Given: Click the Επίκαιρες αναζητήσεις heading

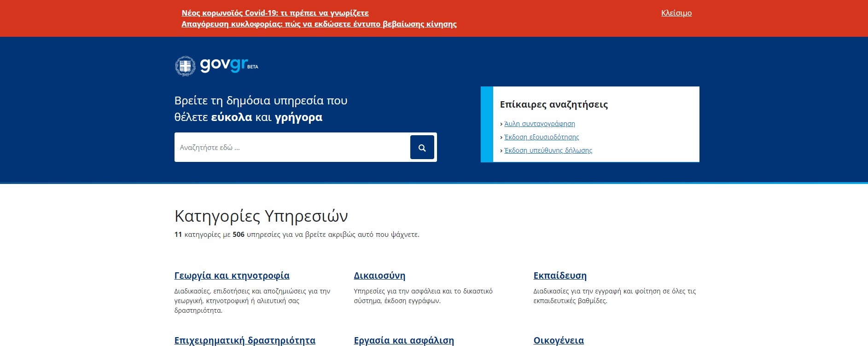Looking at the screenshot, I should [553, 104].
